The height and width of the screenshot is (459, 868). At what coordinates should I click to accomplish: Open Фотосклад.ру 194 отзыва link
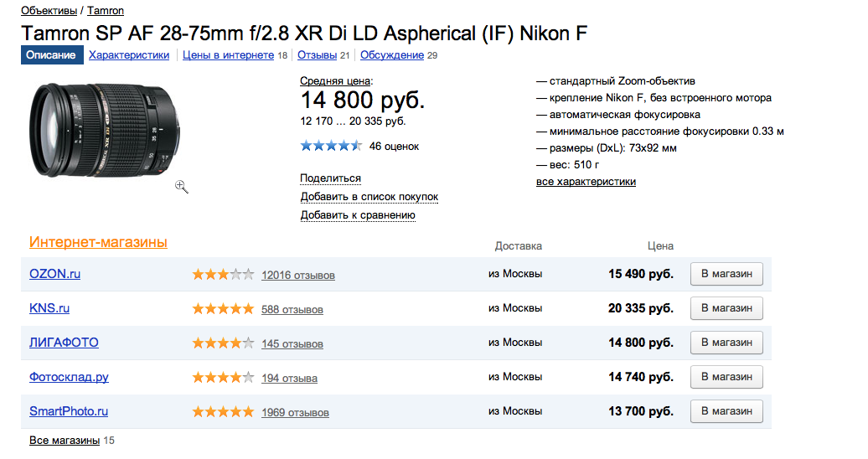290,378
